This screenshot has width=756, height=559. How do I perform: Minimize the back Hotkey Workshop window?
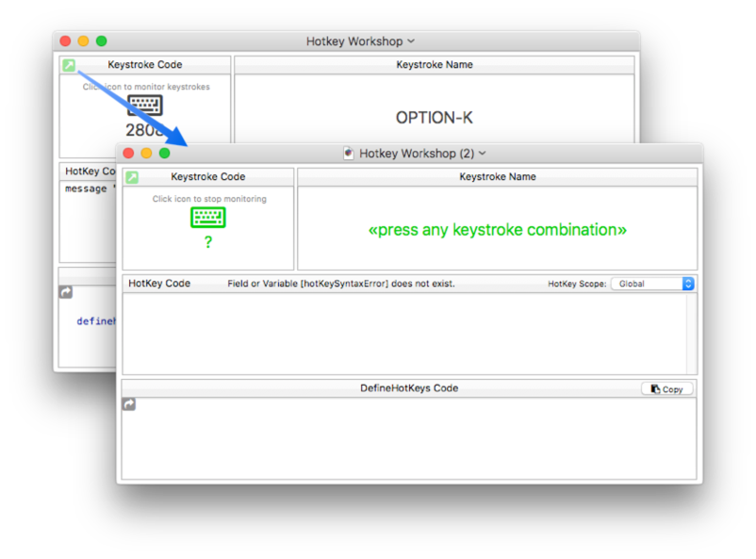(83, 41)
